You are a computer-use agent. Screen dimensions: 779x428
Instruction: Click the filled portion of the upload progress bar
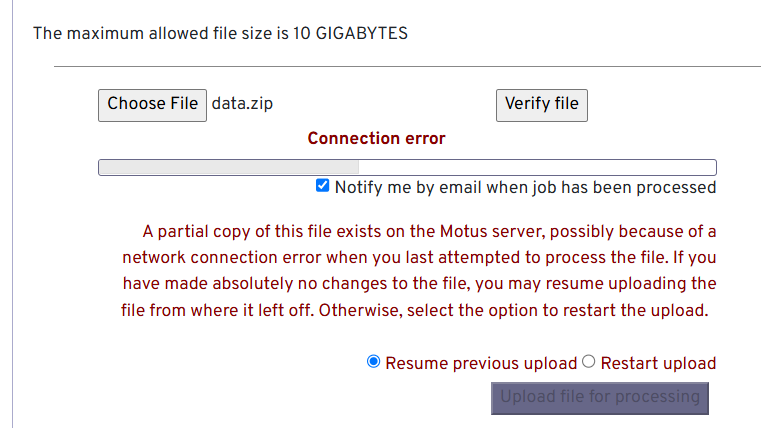pyautogui.click(x=229, y=168)
